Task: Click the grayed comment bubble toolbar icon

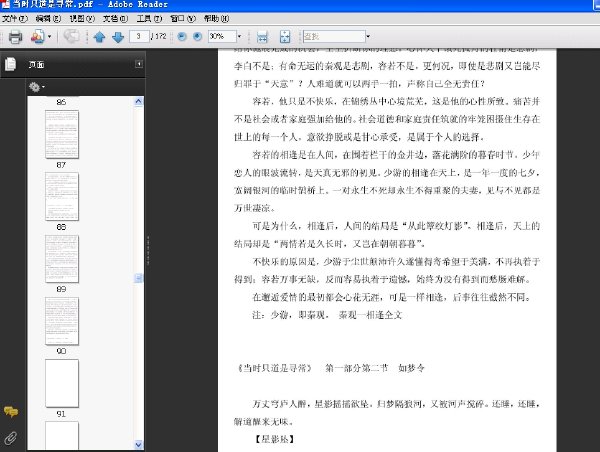Action: pos(71,36)
